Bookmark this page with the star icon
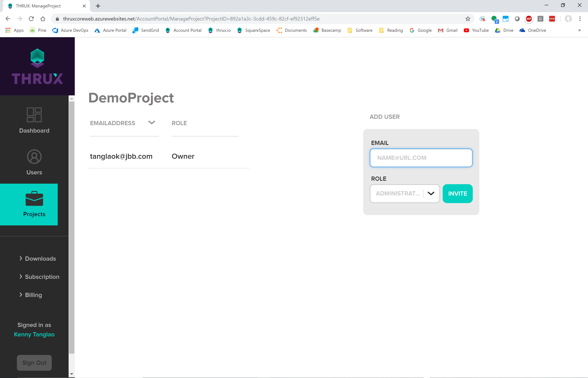The height and width of the screenshot is (378, 588). pyautogui.click(x=468, y=19)
